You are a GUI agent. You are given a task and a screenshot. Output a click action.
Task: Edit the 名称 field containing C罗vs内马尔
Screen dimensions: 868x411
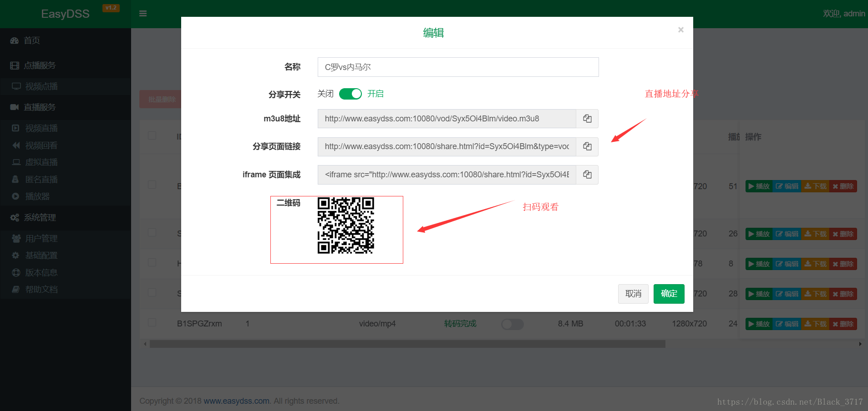point(458,67)
